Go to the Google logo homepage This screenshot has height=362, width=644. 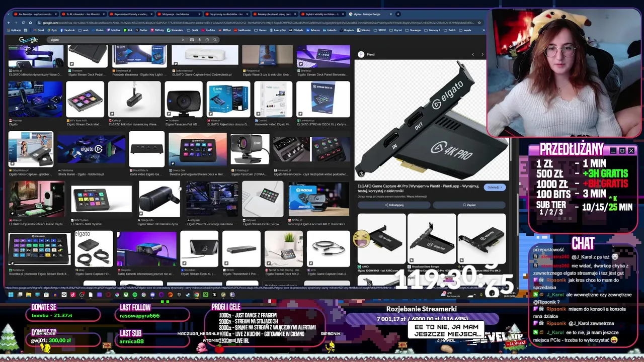[28, 40]
